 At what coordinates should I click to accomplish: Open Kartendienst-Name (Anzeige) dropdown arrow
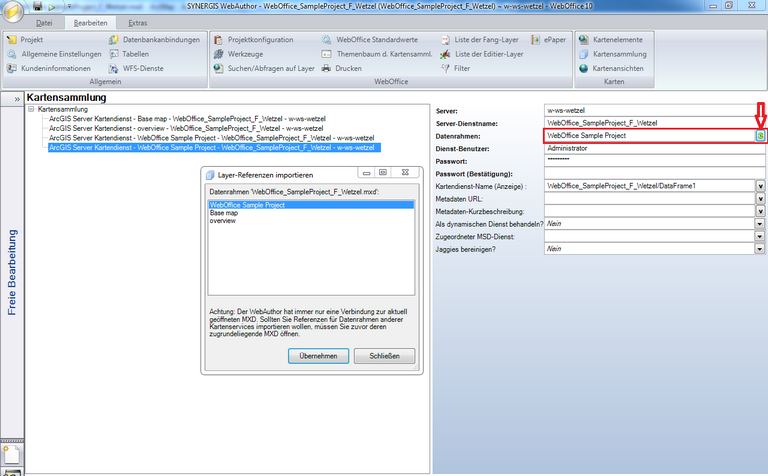point(760,186)
